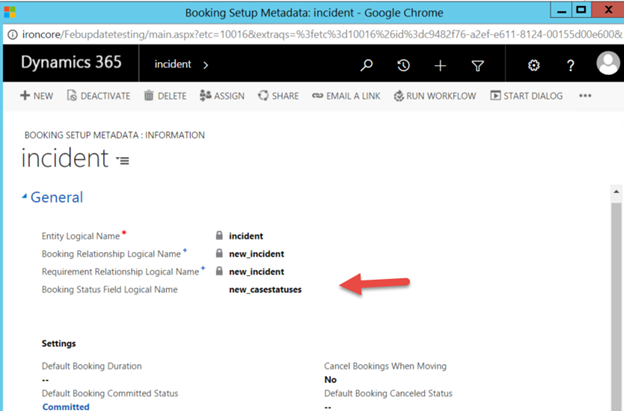624x411 pixels.
Task: Open the settings gear icon
Action: (x=534, y=65)
